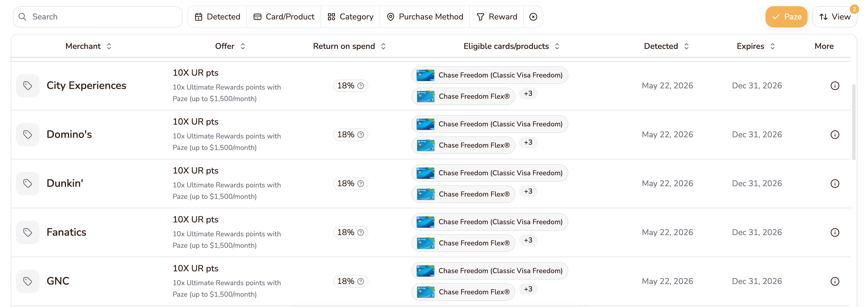868x307 pixels.
Task: Click the help icon next to GNC 18%
Action: (x=361, y=281)
